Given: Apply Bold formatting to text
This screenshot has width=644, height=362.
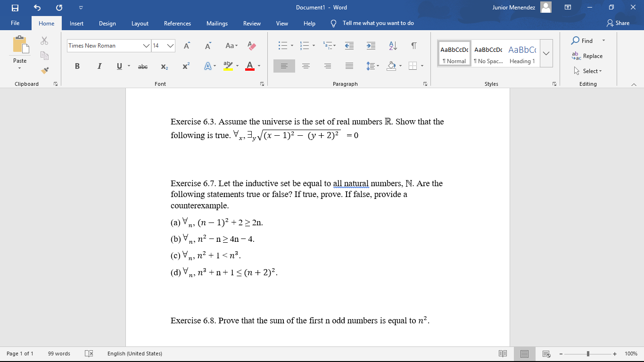Looking at the screenshot, I should pos(77,66).
